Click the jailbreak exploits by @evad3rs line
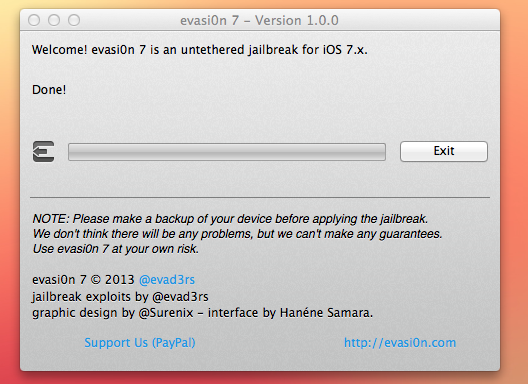 [x=120, y=296]
